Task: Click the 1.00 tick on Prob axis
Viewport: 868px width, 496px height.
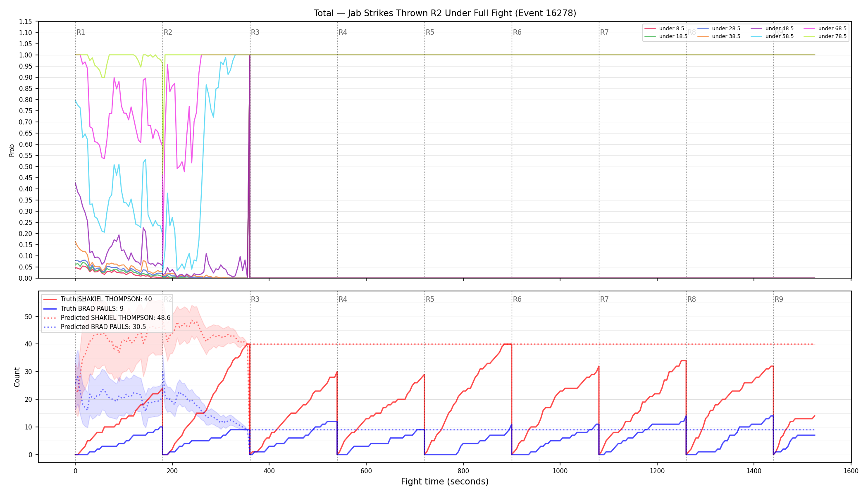Action: 26,55
